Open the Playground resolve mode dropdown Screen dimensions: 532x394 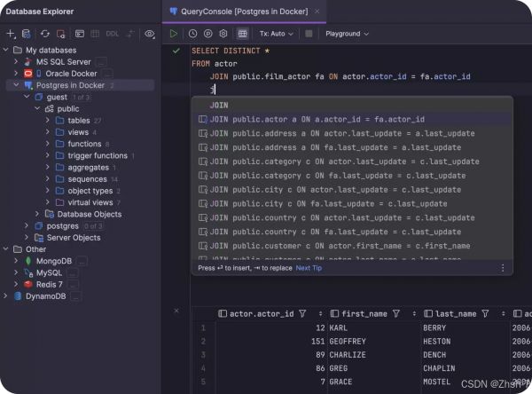tap(347, 34)
